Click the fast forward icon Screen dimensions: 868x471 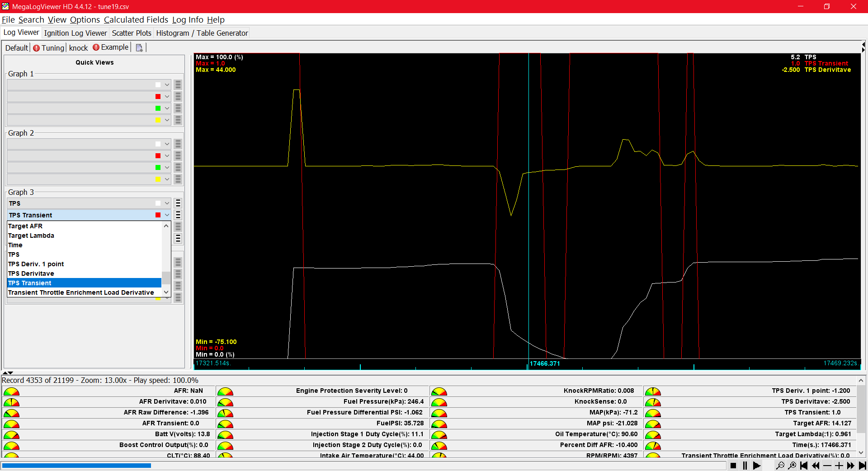[851, 466]
